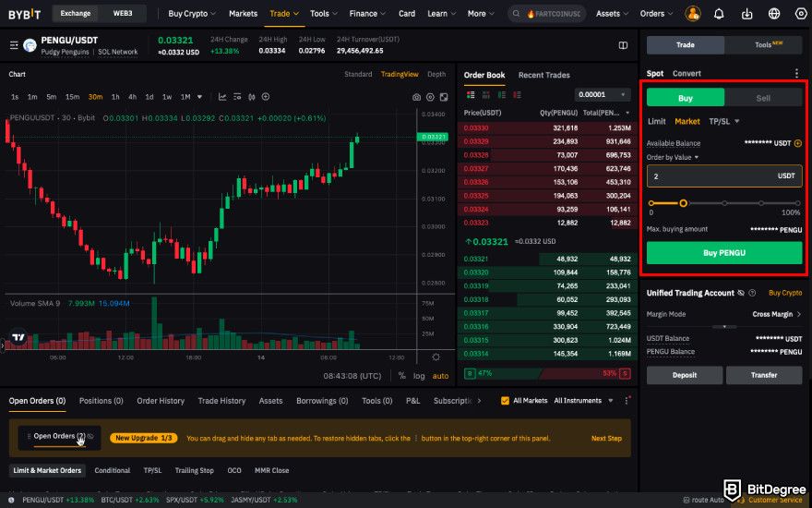This screenshot has width=812, height=508.
Task: Switch to Recent Trades tab
Action: pos(543,75)
